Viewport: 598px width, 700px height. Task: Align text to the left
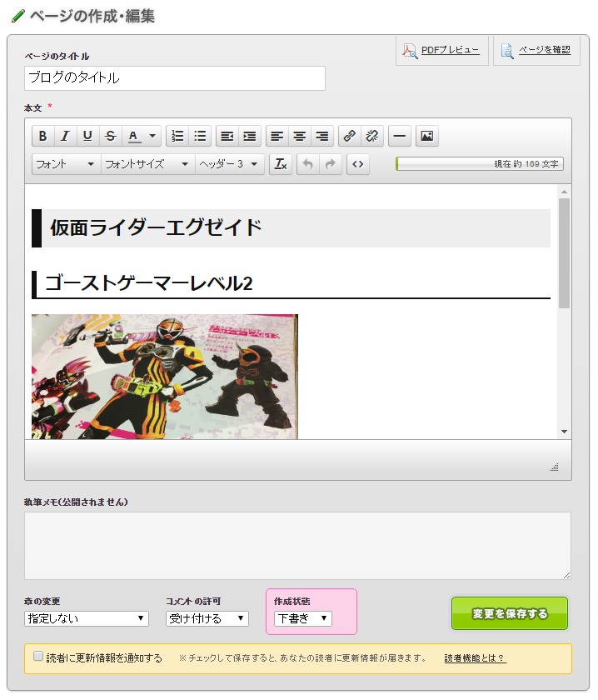[277, 136]
